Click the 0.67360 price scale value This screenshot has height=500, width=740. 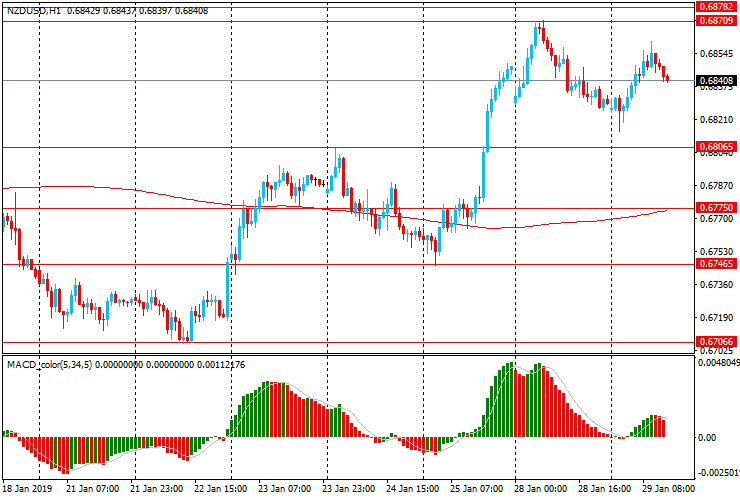point(716,285)
